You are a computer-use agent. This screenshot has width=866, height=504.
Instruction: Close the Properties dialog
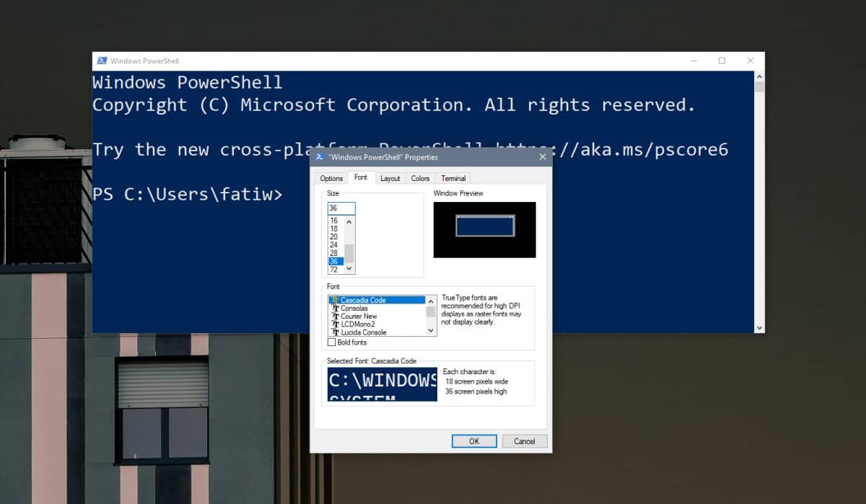pyautogui.click(x=542, y=157)
